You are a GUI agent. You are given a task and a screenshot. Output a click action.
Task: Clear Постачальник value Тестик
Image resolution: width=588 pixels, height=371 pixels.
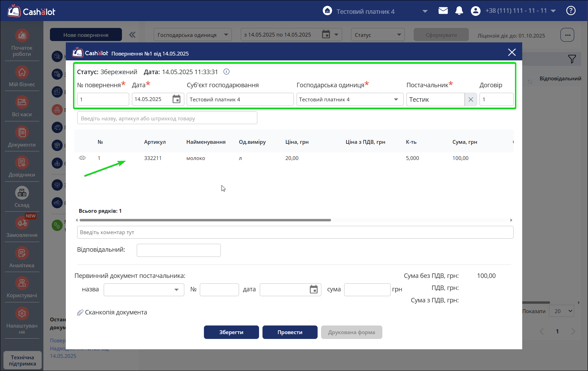pyautogui.click(x=471, y=99)
